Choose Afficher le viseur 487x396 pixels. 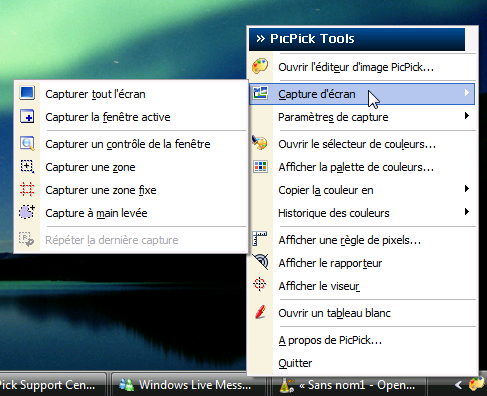point(362,286)
